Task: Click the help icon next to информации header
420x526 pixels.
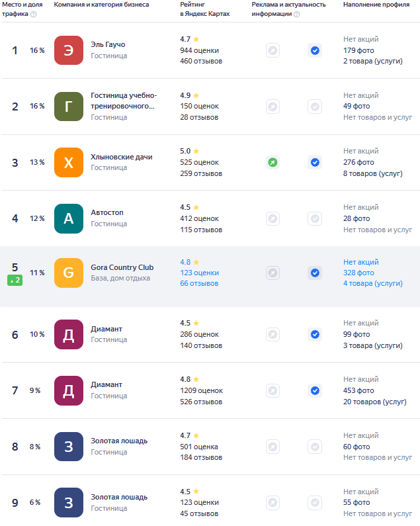Action: pos(296,14)
